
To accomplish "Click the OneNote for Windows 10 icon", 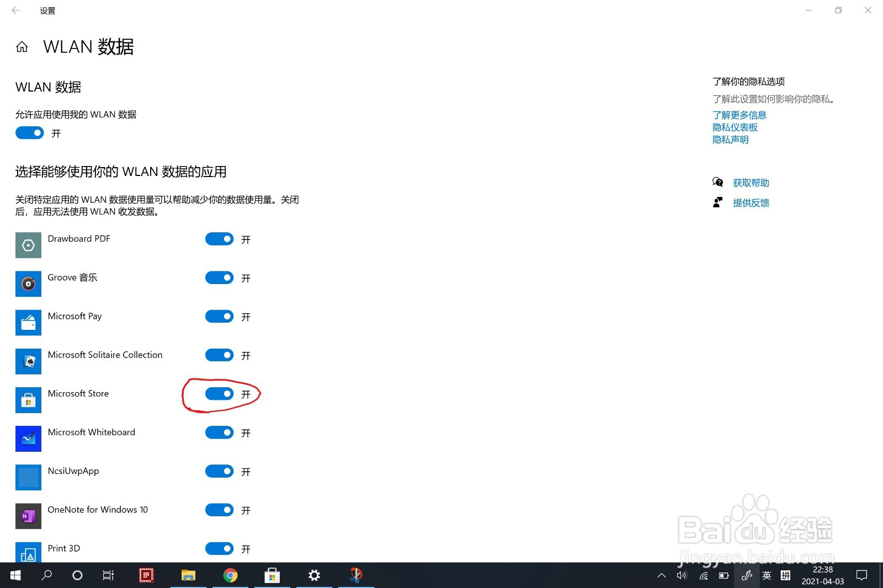I will [x=28, y=516].
